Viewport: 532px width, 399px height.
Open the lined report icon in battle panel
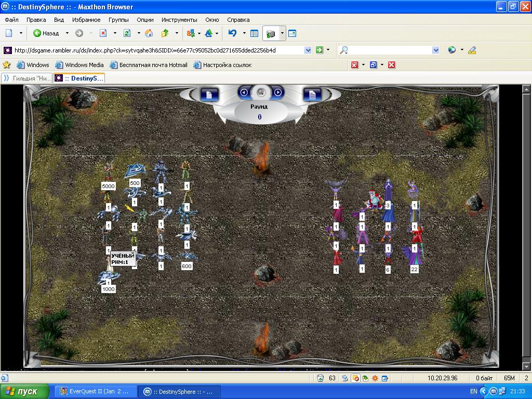coord(312,95)
